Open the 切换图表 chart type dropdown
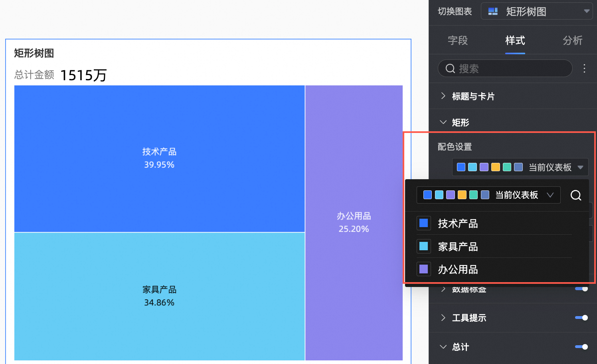This screenshot has width=597, height=364. pos(537,12)
